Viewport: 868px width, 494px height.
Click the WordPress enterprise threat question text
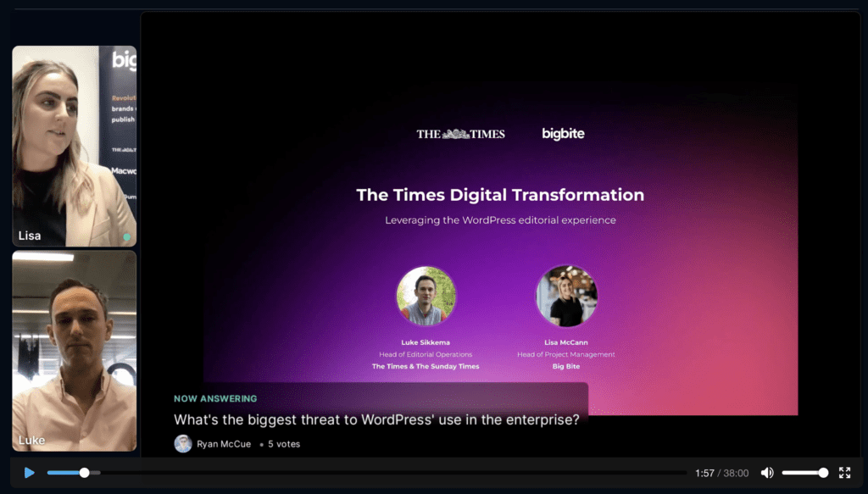376,419
